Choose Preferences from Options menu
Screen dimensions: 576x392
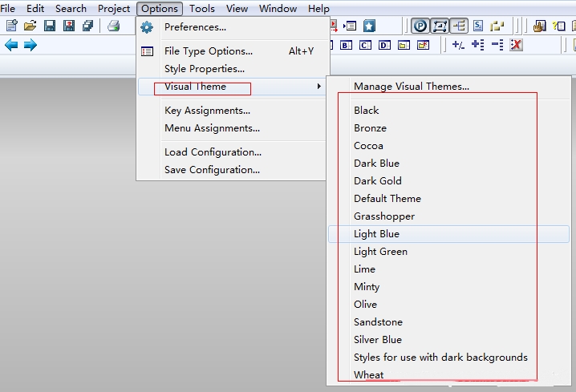click(x=195, y=27)
